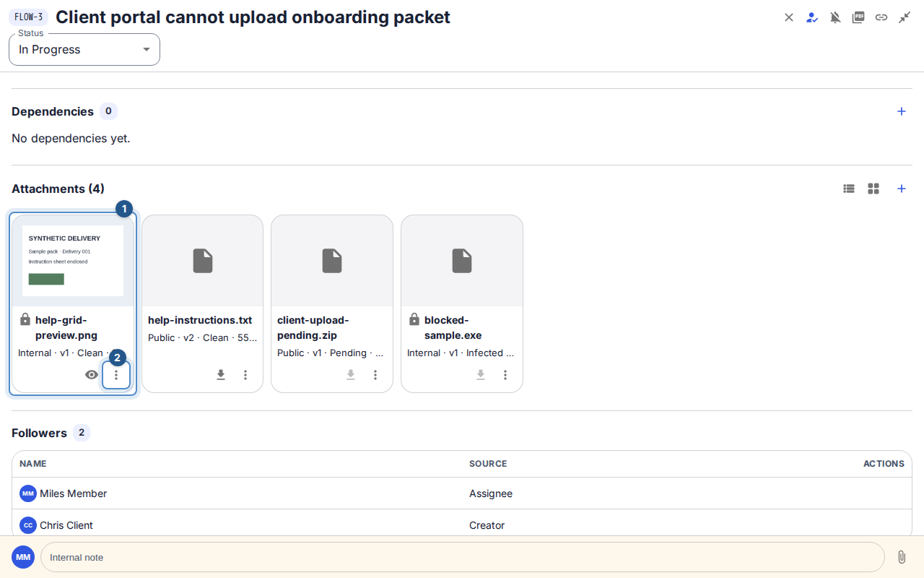Switch attachments to list view

pos(849,189)
